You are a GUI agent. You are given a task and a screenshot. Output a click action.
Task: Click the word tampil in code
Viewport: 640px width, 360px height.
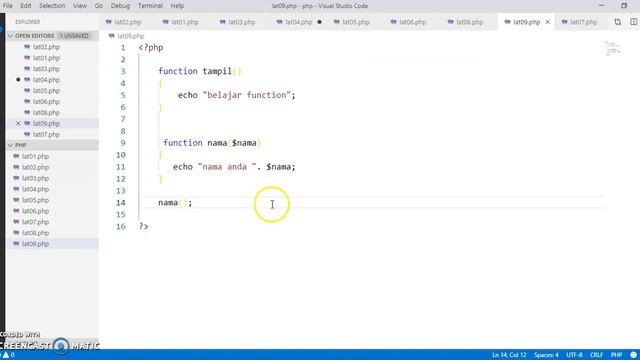coord(217,71)
